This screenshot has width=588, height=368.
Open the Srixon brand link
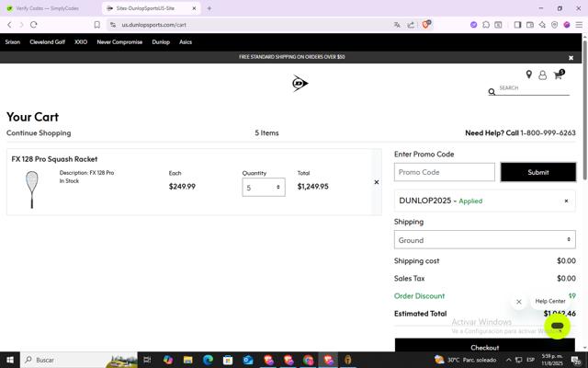pos(12,42)
